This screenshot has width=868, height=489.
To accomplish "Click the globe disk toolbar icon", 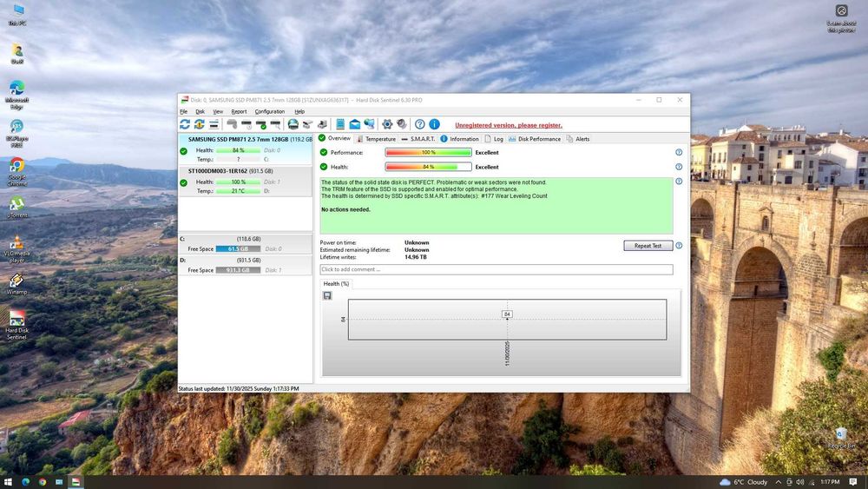I will pos(293,124).
